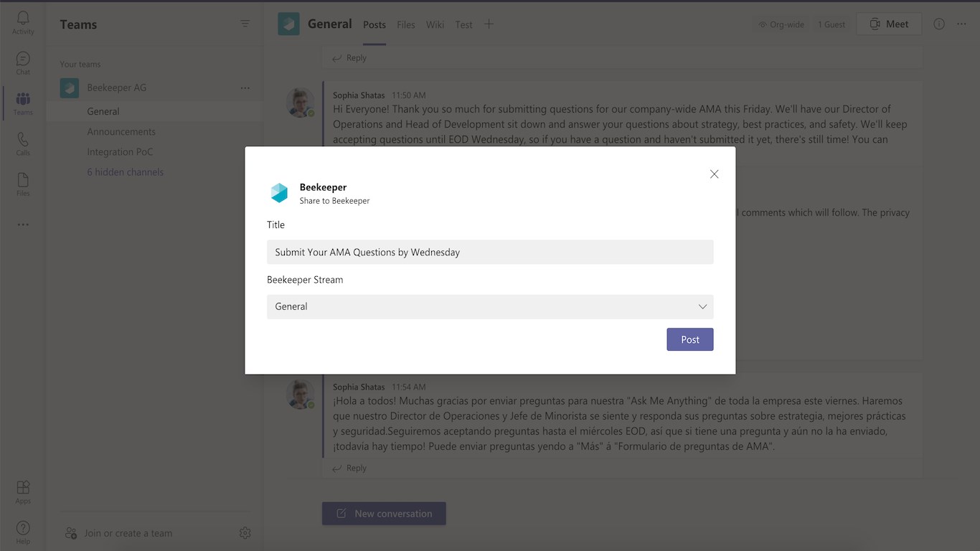Viewport: 980px width, 551px height.
Task: Add a new tab with plus icon
Action: (489, 24)
